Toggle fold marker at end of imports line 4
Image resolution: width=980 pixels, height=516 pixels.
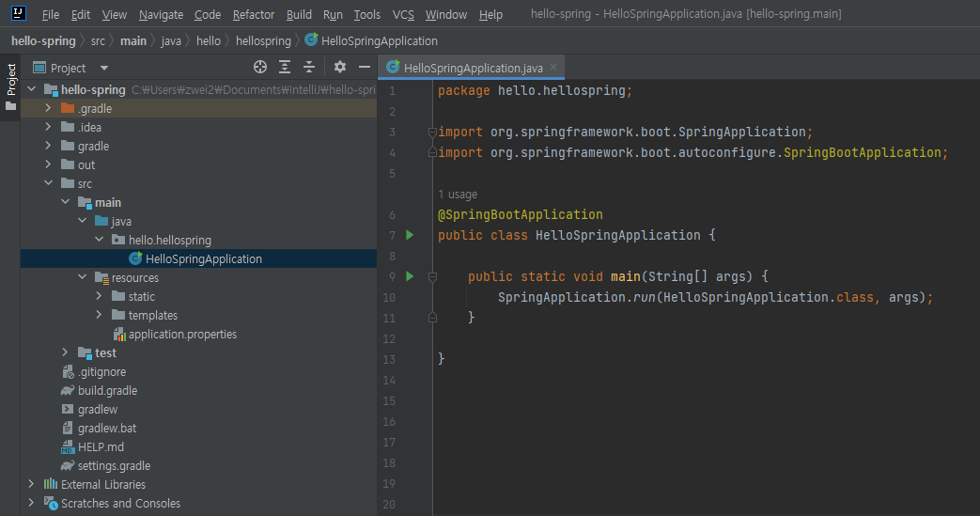click(432, 152)
